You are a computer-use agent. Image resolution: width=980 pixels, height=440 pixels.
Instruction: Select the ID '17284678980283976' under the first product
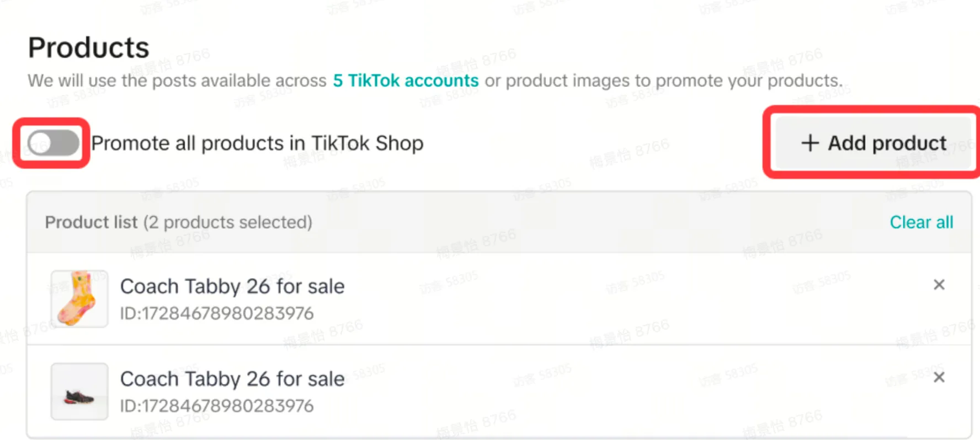[217, 313]
